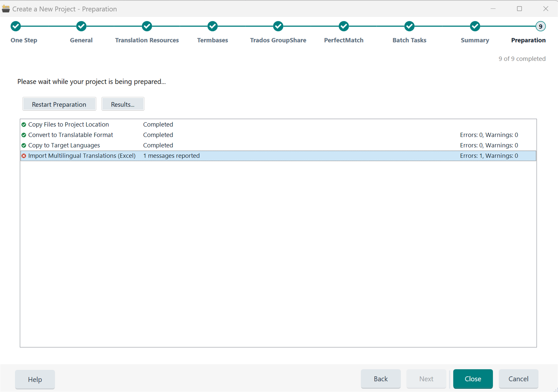This screenshot has width=558, height=392.
Task: Click the Translation Resources checkmark icon
Action: (x=147, y=26)
